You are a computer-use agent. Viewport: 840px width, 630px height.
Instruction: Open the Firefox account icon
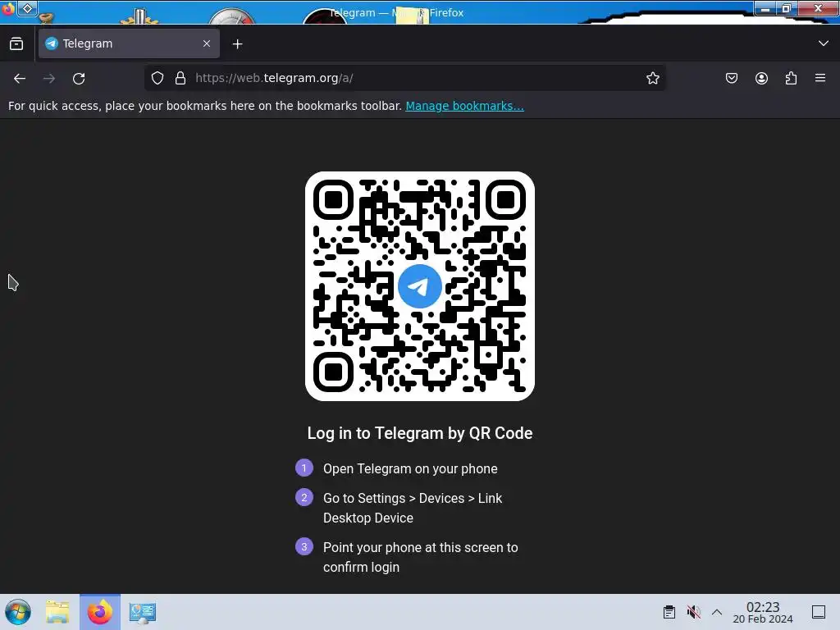pyautogui.click(x=761, y=78)
